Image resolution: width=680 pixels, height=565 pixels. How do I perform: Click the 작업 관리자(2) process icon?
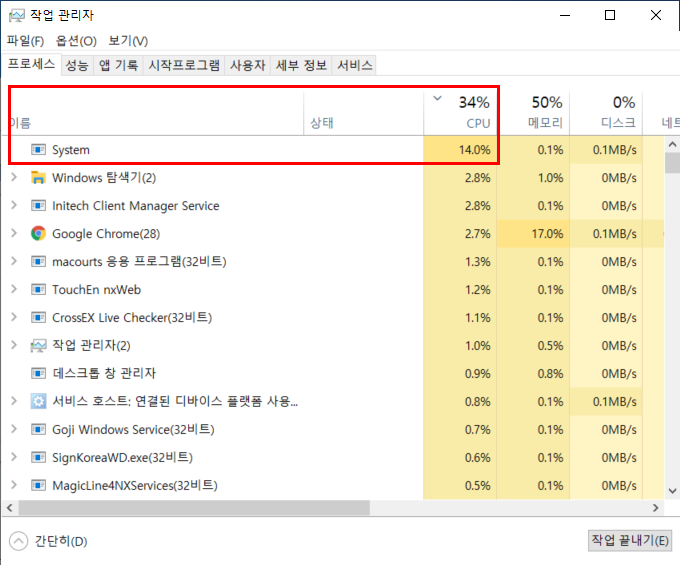point(38,346)
